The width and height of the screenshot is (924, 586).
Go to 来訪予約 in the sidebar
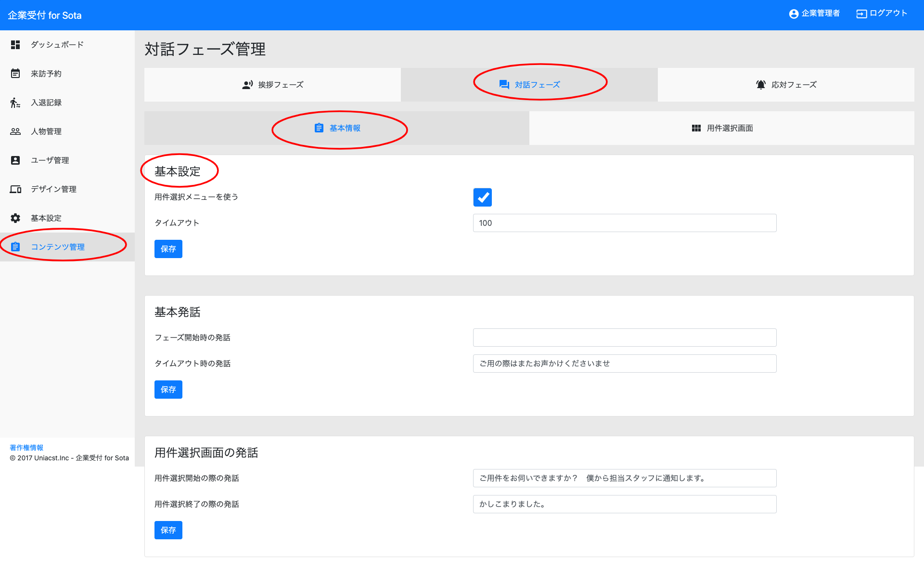tap(67, 74)
